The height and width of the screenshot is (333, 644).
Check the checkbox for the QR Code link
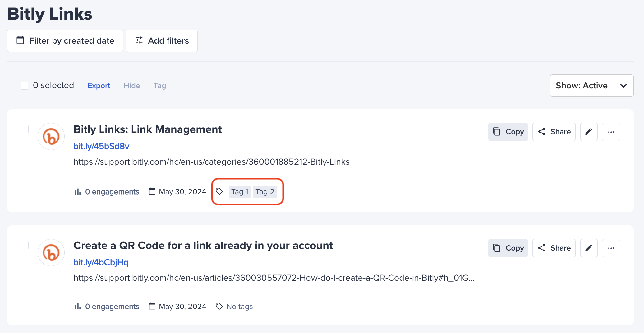pyautogui.click(x=24, y=245)
